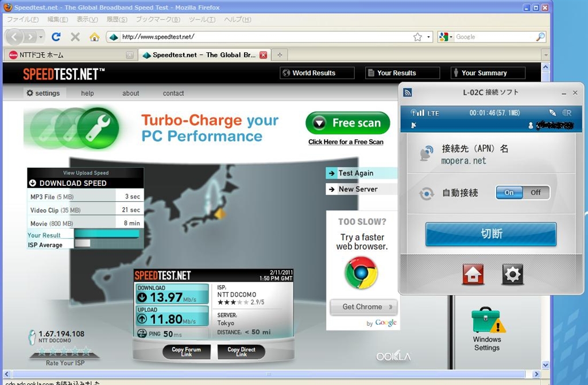The height and width of the screenshot is (385, 588).
Task: Click the L-02C RSS-style logo icon
Action: (x=408, y=92)
